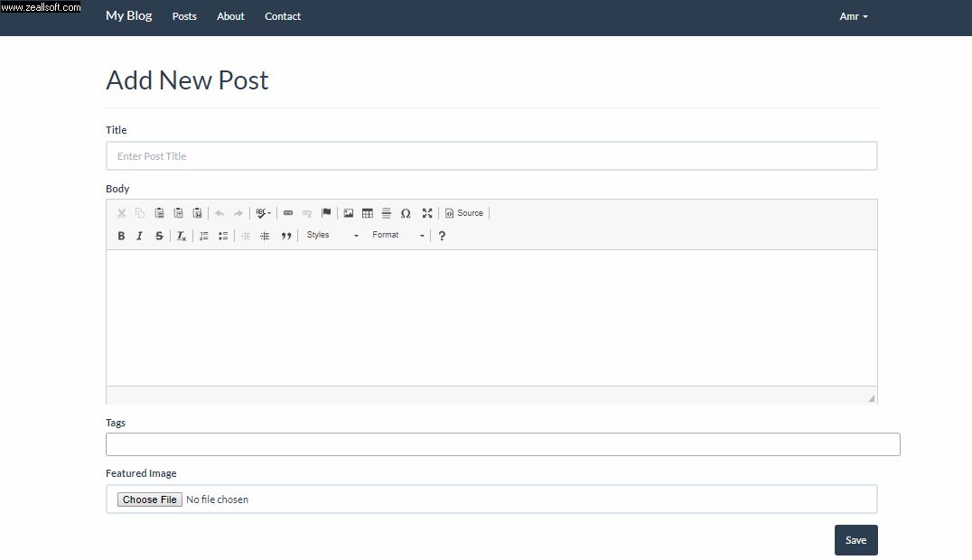This screenshot has width=972, height=560.
Task: Open the Amr user dropdown menu
Action: [x=854, y=17]
